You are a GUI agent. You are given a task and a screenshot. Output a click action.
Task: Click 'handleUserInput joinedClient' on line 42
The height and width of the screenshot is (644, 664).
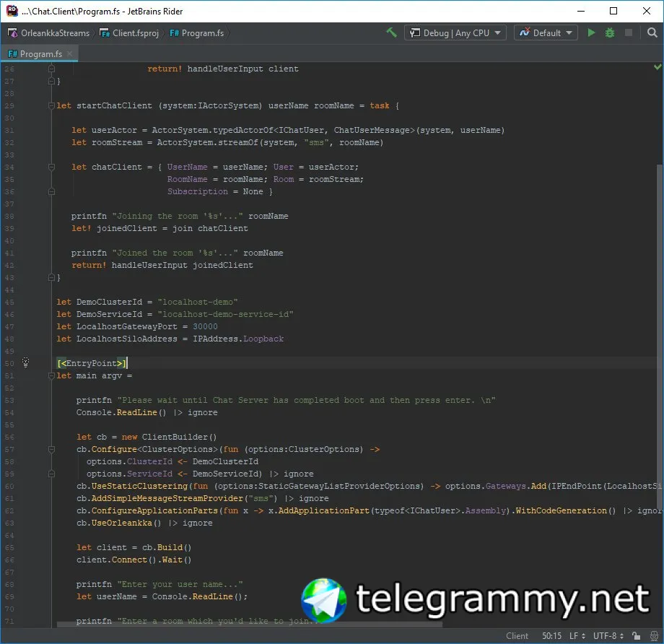182,265
